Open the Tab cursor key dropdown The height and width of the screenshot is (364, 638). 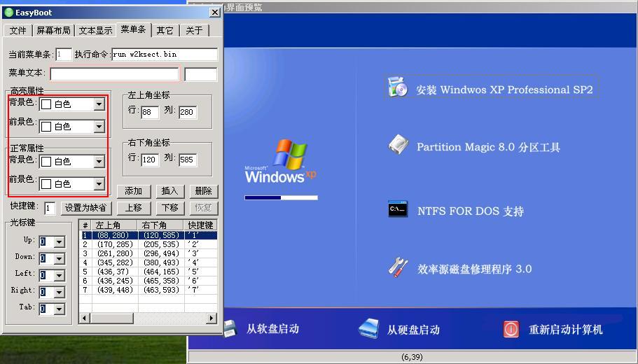60,309
